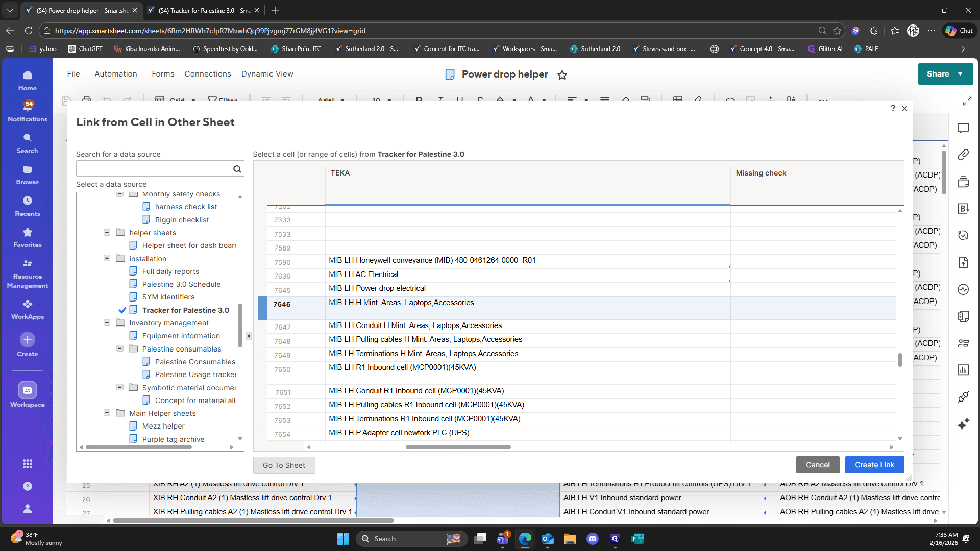980x551 pixels.
Task: Close the Link from Cell dialog
Action: 904,108
